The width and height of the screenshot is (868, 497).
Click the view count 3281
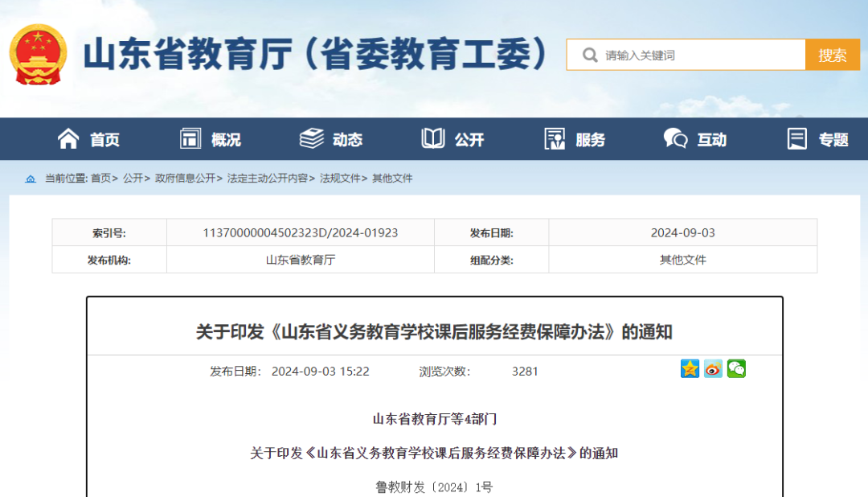coord(525,372)
